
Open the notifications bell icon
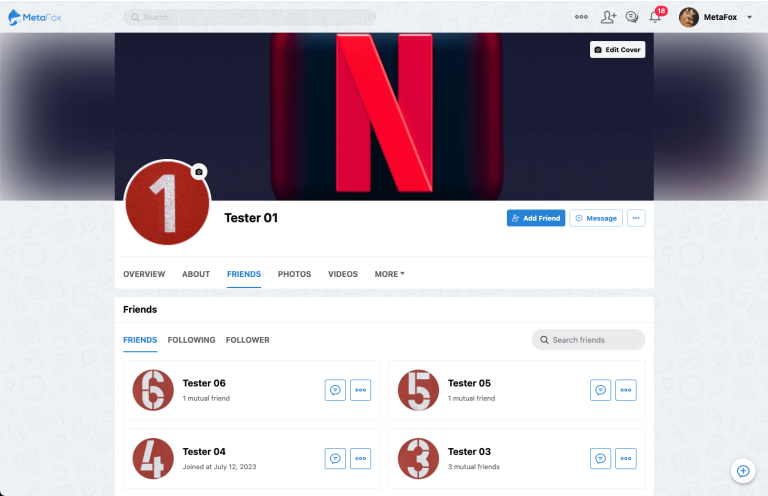[655, 17]
